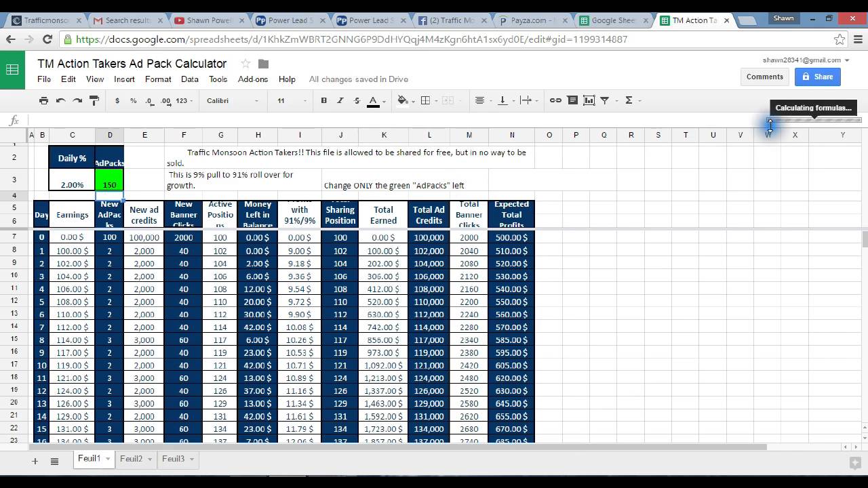Open the Insert menu
The image size is (868, 488).
tap(125, 79)
